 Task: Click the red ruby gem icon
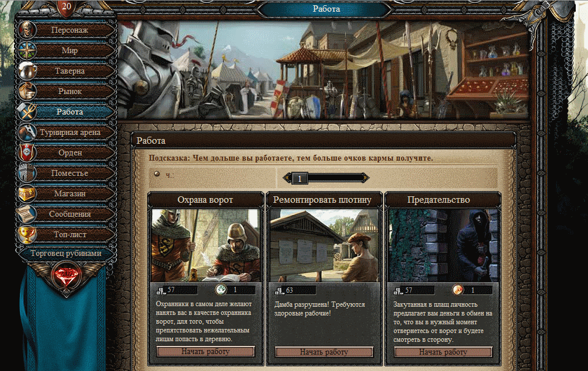[x=66, y=277]
